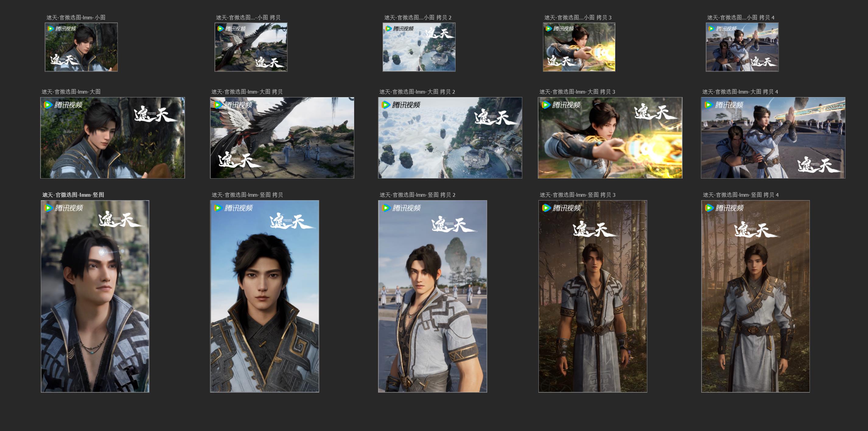The image size is (868, 431).
Task: Click the label 遮天-官微选图-lmm-大图 拷贝 2
Action: (417, 92)
